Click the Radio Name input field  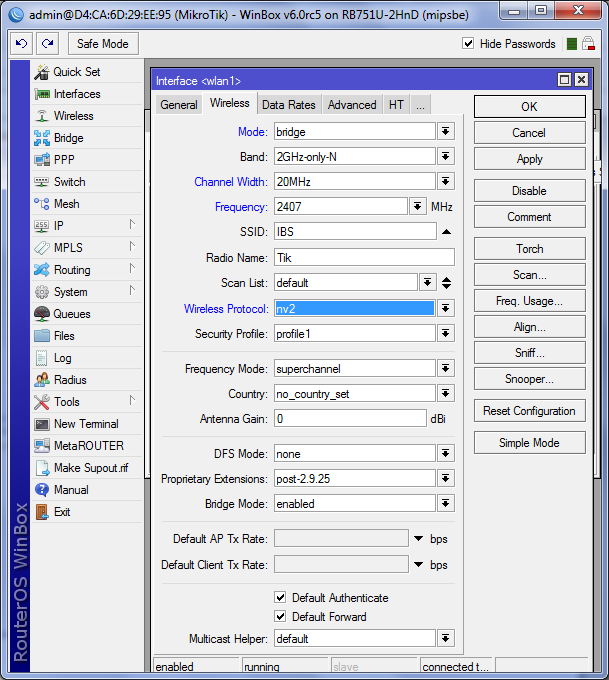point(364,258)
